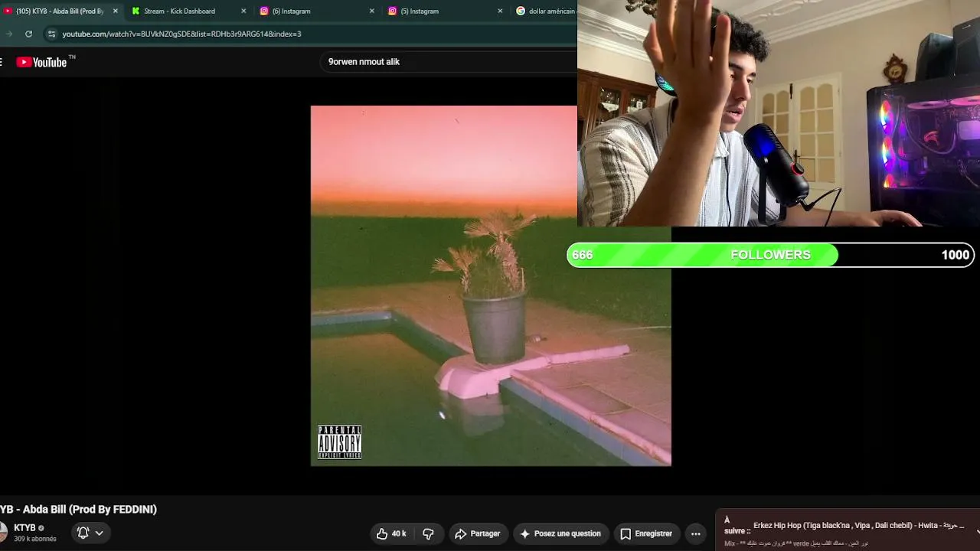Switch to the (6) Instagram tab
Viewport: 980px width, 551px height.
tap(317, 11)
